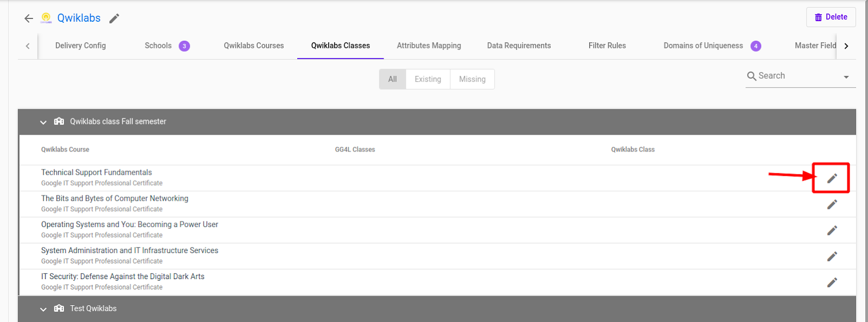Click 'IT Security: Defense Against the Digital Dark Arts'

pos(123,277)
